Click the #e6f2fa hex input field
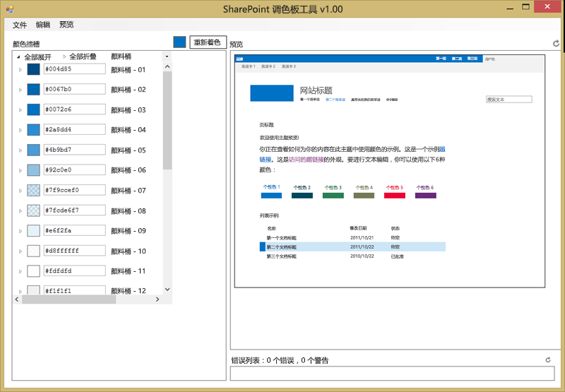Image resolution: width=565 pixels, height=392 pixels. tap(75, 230)
